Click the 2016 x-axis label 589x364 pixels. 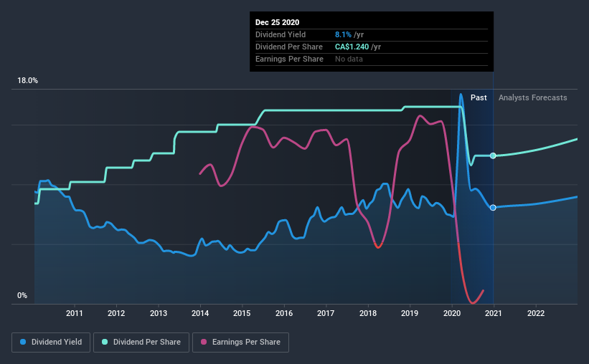click(284, 313)
